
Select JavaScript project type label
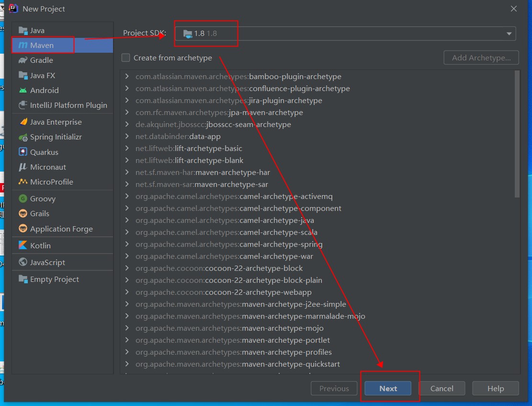47,262
